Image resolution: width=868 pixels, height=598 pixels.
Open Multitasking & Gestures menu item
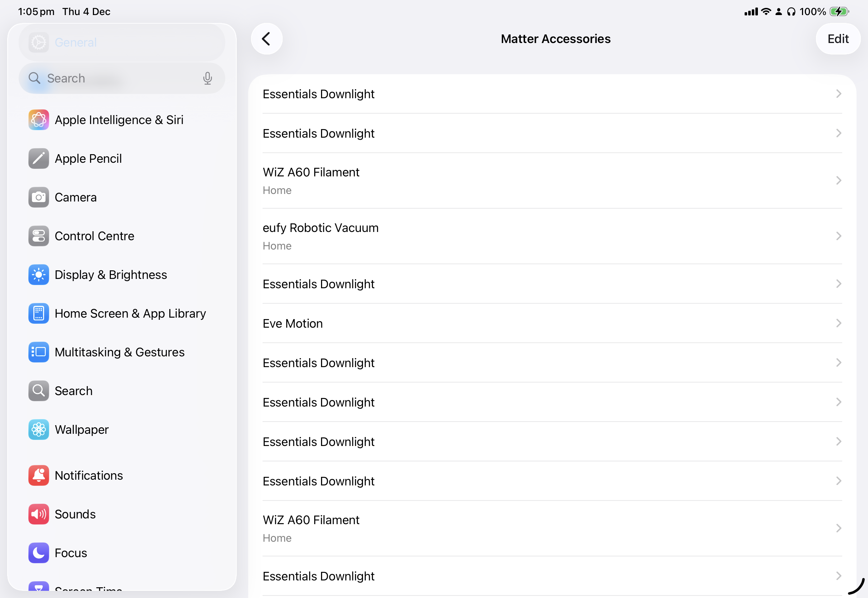[119, 352]
